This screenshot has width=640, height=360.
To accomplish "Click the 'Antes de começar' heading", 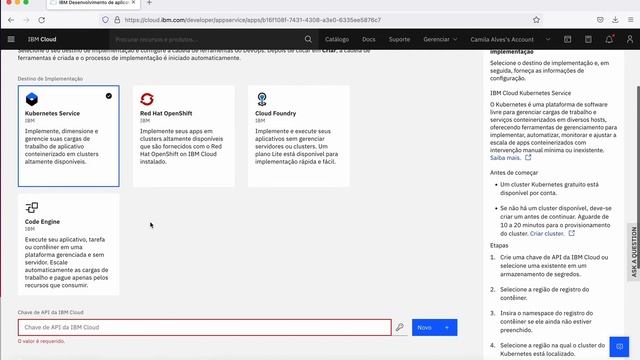I will (x=514, y=173).
